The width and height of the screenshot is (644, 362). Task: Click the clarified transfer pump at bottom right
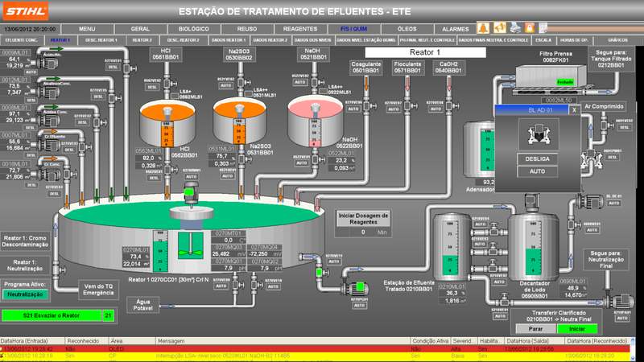[x=620, y=302]
